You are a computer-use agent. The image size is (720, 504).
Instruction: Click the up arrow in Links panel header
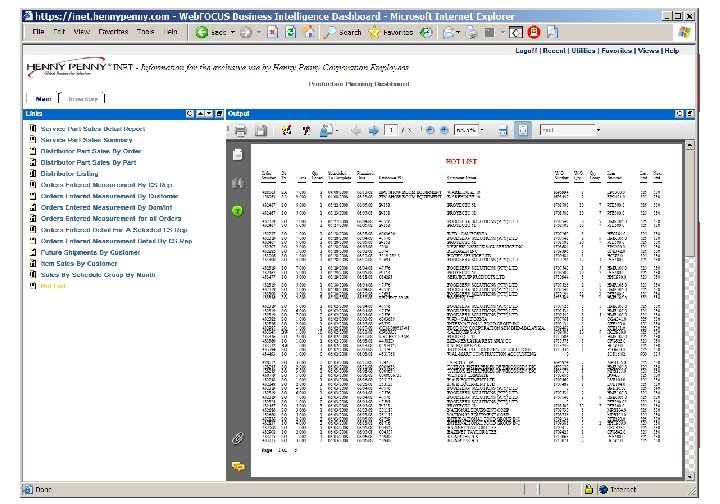[x=201, y=113]
